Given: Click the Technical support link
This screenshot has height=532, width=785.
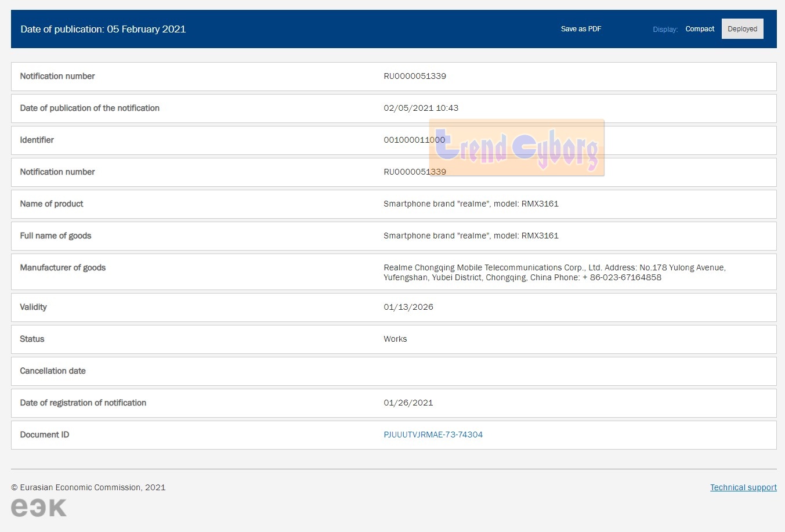Looking at the screenshot, I should (743, 487).
